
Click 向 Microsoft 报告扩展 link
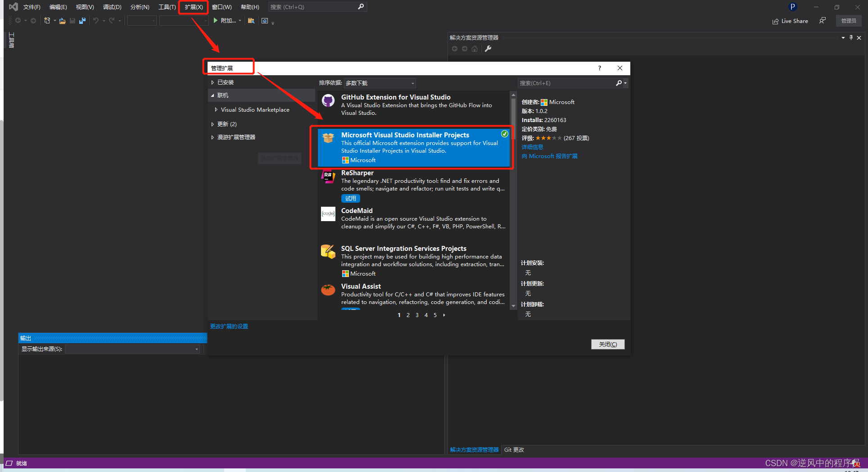(x=549, y=156)
